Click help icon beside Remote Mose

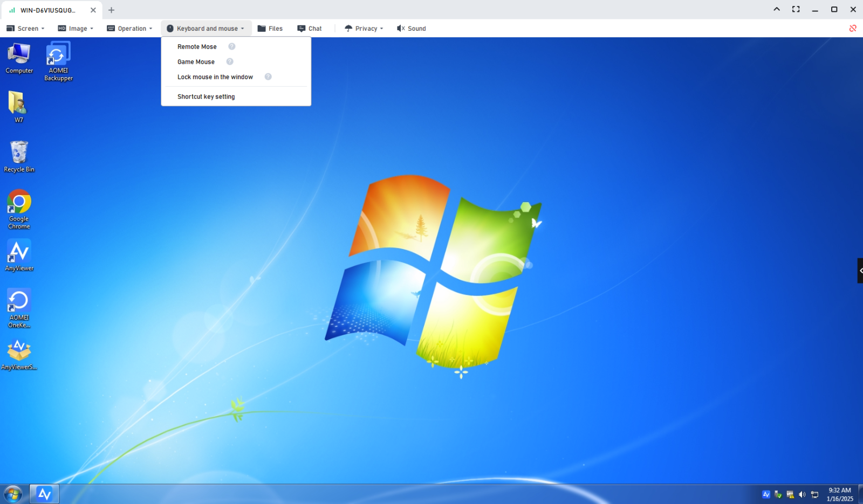tap(232, 46)
